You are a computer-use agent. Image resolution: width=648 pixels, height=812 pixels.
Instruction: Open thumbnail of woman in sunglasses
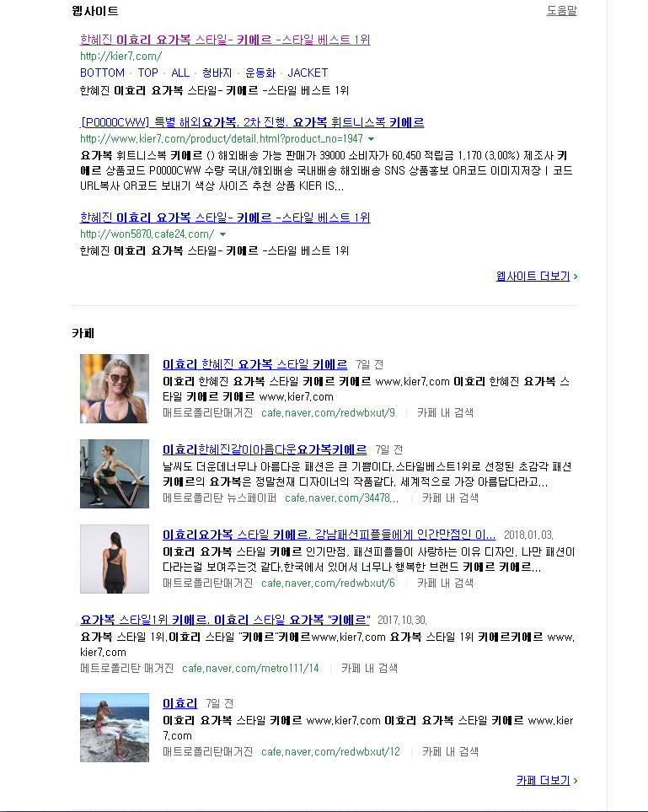pyautogui.click(x=115, y=389)
